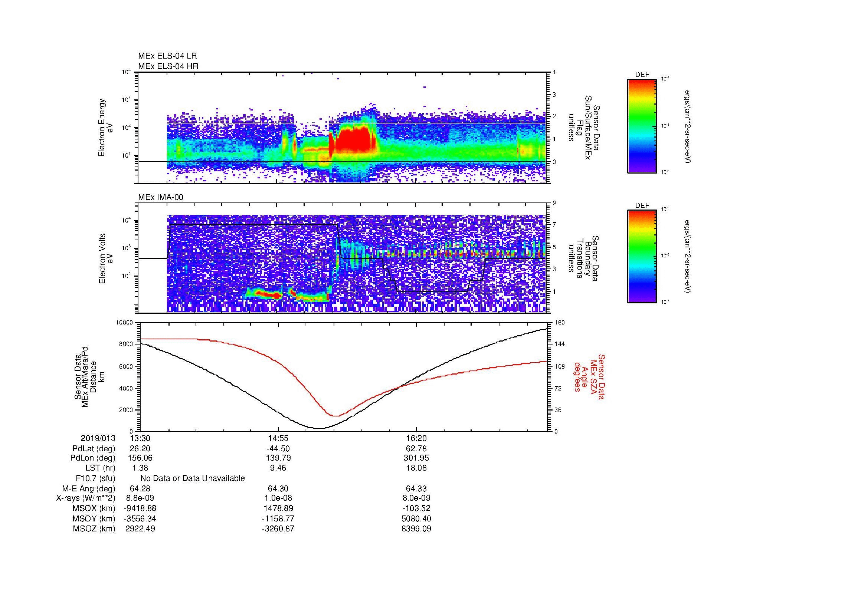Click M-E Ang value 64.30
The image size is (868, 613).
(278, 489)
